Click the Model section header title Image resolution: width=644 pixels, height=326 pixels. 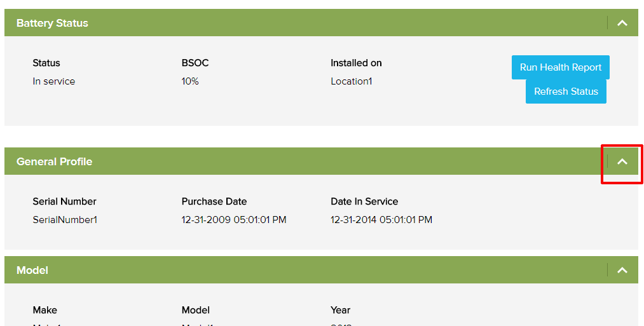(x=32, y=270)
